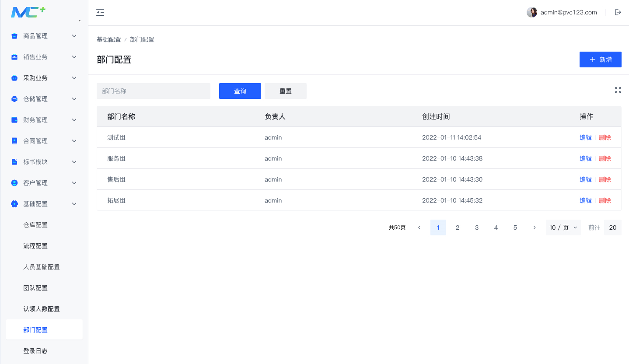
Task: Click the logout icon in the header
Action: point(618,12)
